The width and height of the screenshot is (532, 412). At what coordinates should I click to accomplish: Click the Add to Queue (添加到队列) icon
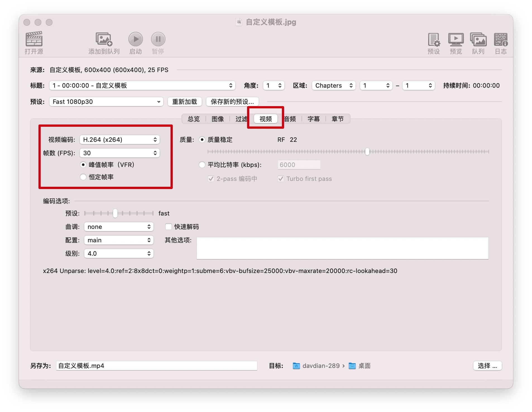point(104,39)
